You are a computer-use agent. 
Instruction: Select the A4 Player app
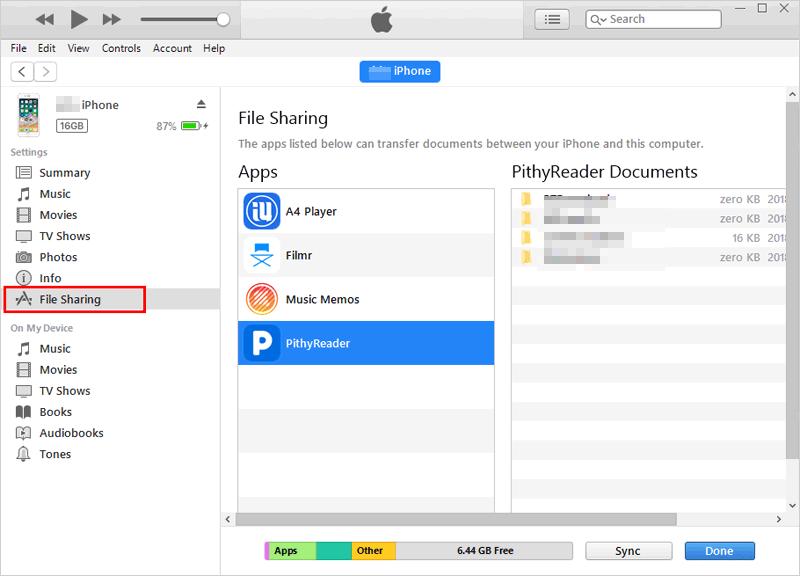click(x=366, y=211)
